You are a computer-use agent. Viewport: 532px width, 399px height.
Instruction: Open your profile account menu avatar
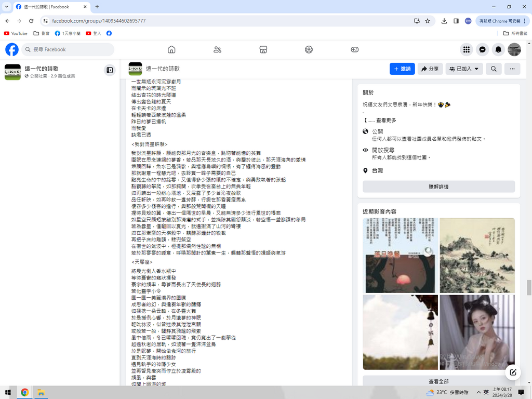pos(514,49)
